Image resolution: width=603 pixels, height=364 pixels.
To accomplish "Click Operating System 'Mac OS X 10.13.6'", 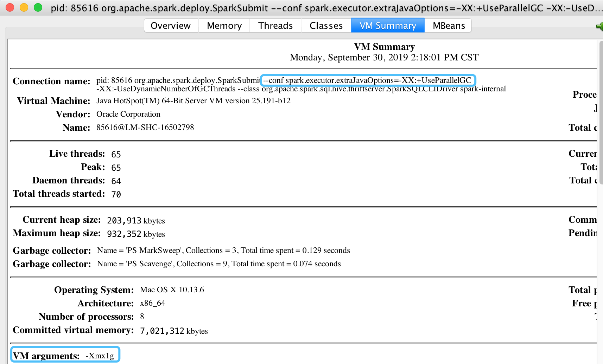I will [172, 290].
